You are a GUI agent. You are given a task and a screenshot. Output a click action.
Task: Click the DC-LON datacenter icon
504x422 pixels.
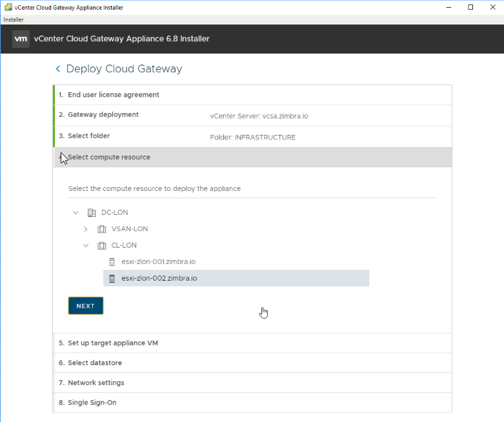point(92,212)
